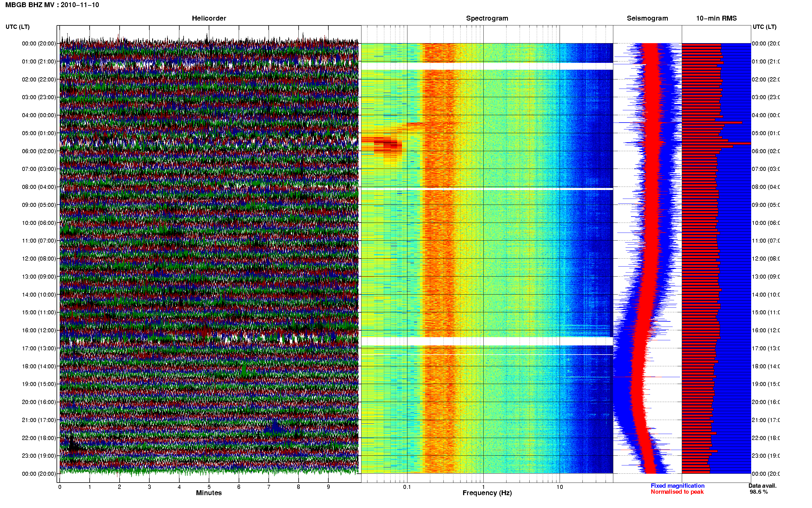Click the red 'Normalised to peak' legend text

677,492
